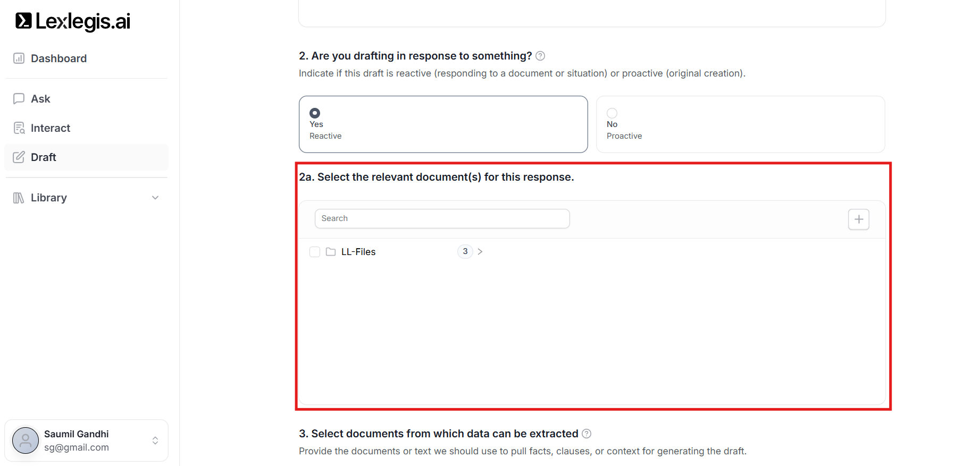
Task: Click the document Search field
Action: 442,218
